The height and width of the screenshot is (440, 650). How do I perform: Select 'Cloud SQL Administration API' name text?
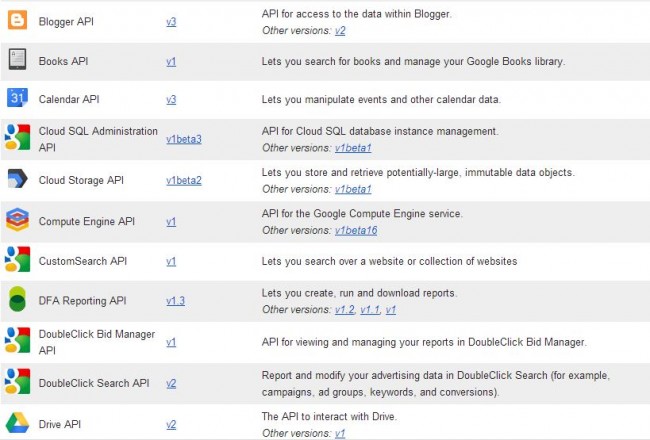[98, 139]
